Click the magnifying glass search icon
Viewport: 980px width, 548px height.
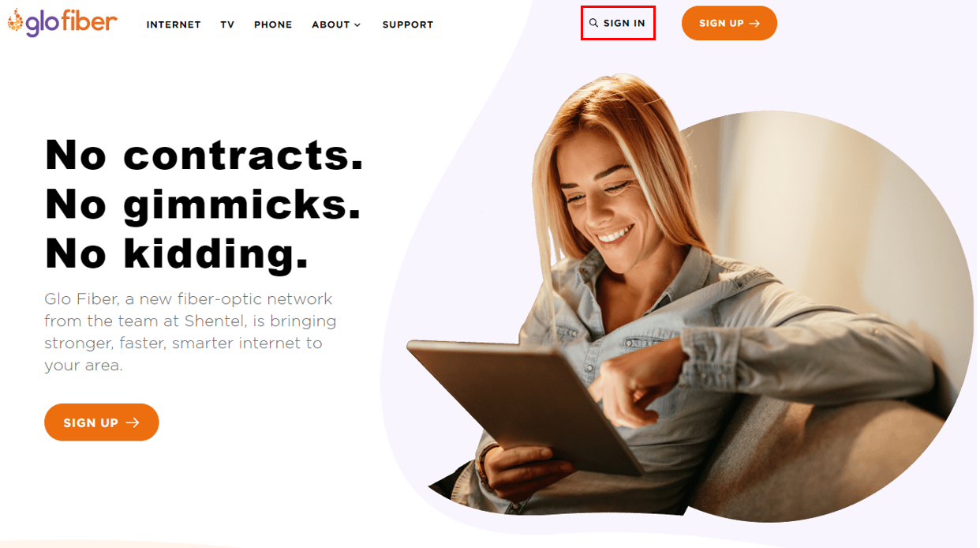594,24
